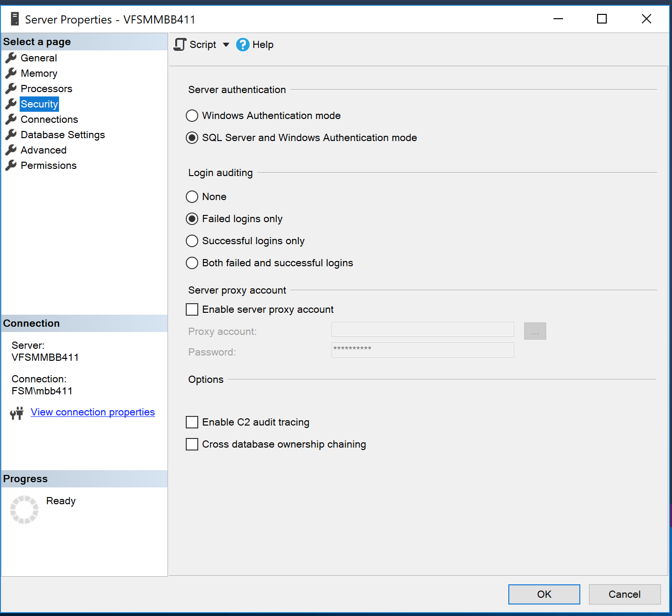This screenshot has height=616, width=672.
Task: Set login auditing to None
Action: (192, 197)
